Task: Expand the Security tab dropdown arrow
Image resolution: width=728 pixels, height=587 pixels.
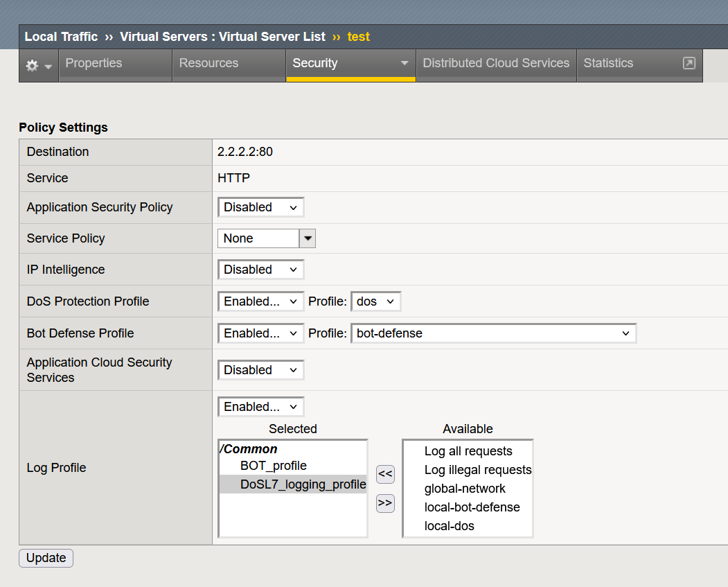Action: [405, 63]
